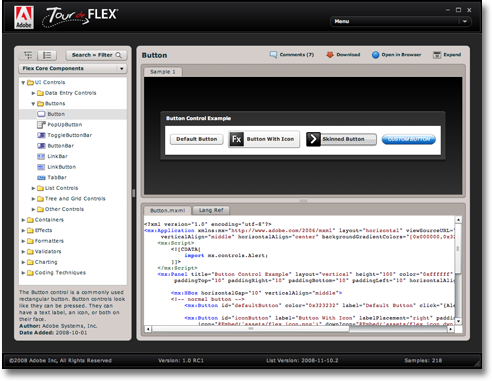Select the Sample 1 tab
The width and height of the screenshot is (492, 381).
(163, 72)
